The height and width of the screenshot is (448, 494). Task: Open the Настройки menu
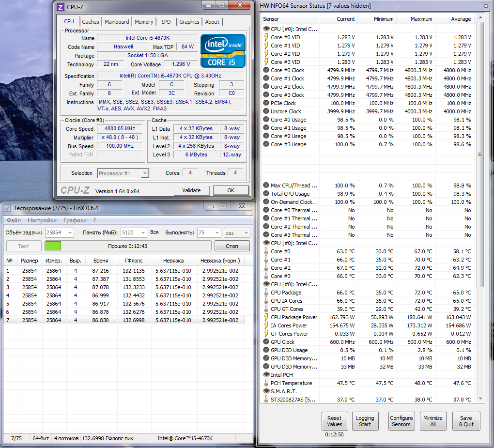coord(42,220)
